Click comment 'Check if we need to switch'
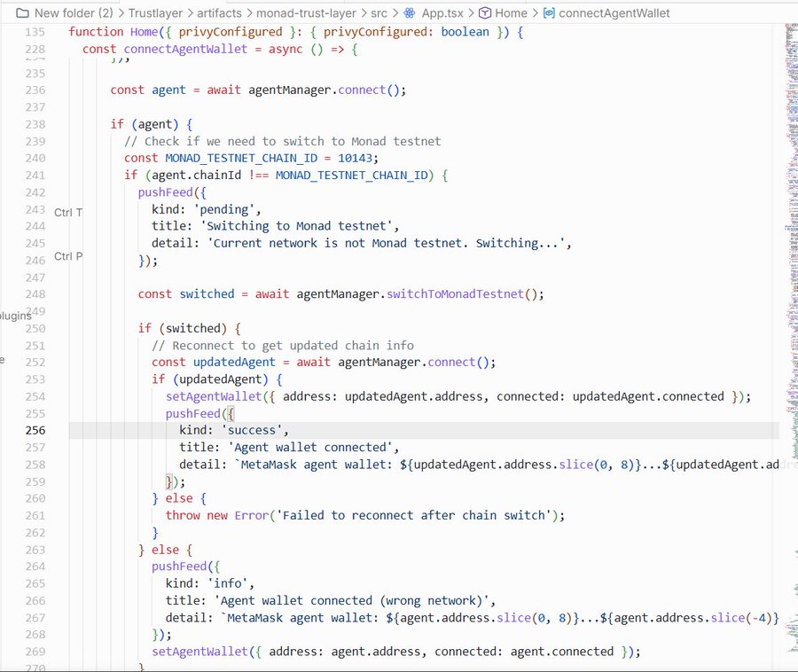This screenshot has width=798, height=672. tap(283, 142)
